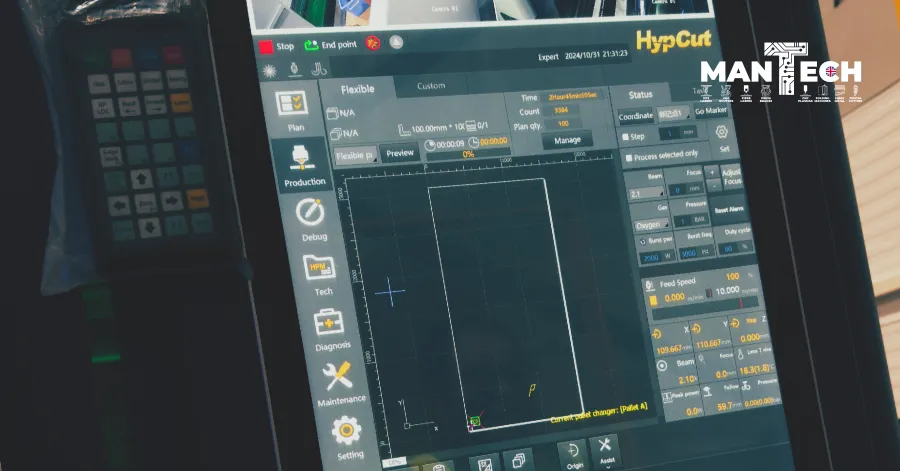Increase focus with the plus button
Screen dimensions: 900x471
(711, 172)
